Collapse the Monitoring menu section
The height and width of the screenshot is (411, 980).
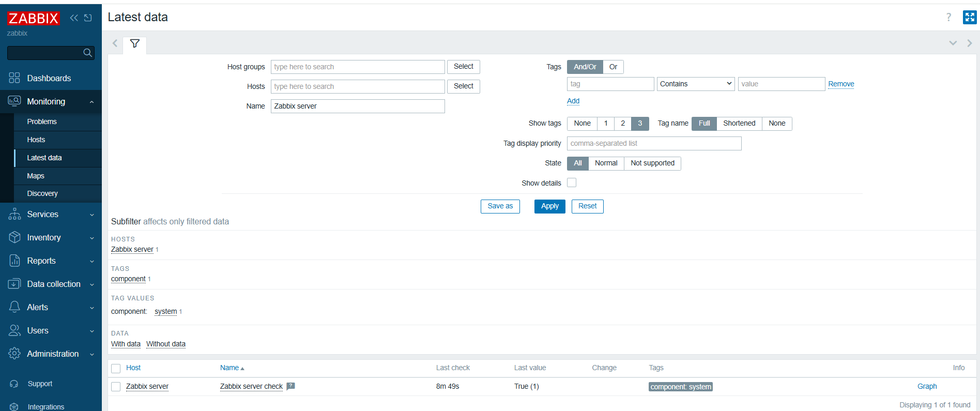tap(91, 102)
